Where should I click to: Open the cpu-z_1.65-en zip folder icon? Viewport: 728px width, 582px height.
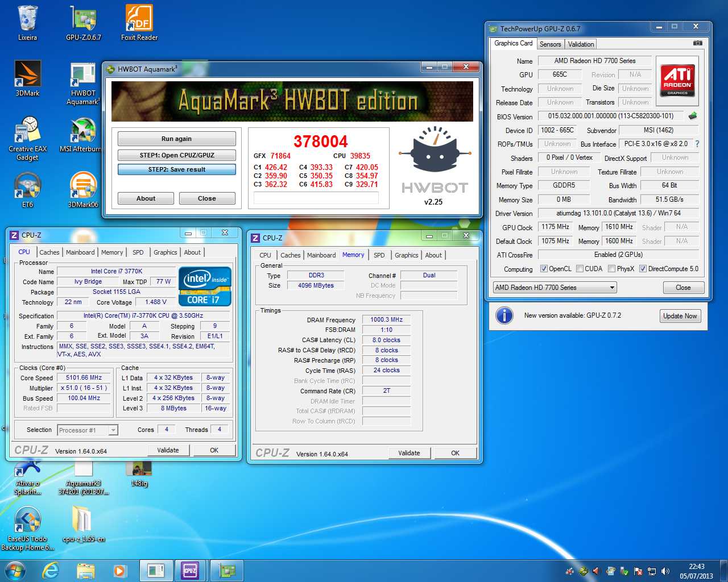[x=84, y=524]
